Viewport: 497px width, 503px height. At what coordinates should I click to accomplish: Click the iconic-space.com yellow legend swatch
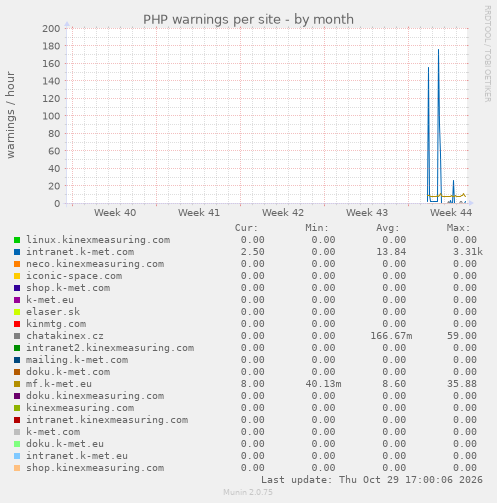coord(17,276)
